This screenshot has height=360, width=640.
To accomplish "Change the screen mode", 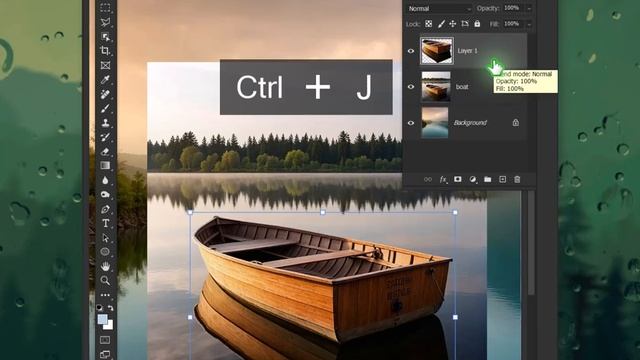I will (105, 354).
